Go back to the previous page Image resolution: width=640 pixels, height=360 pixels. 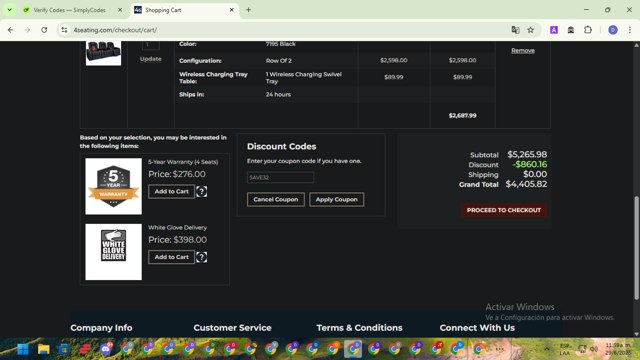[11, 30]
